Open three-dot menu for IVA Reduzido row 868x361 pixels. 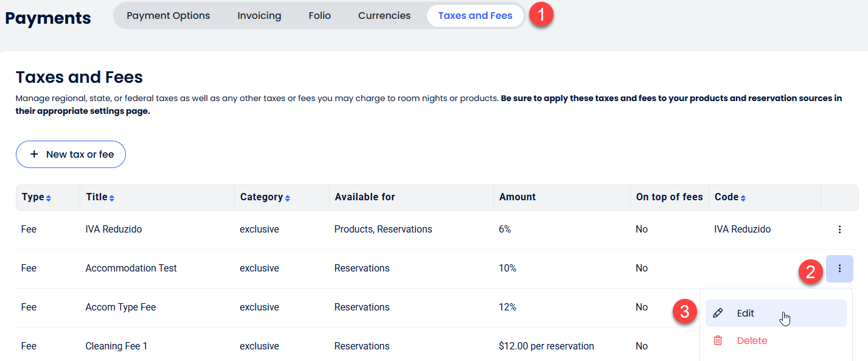[x=839, y=230]
